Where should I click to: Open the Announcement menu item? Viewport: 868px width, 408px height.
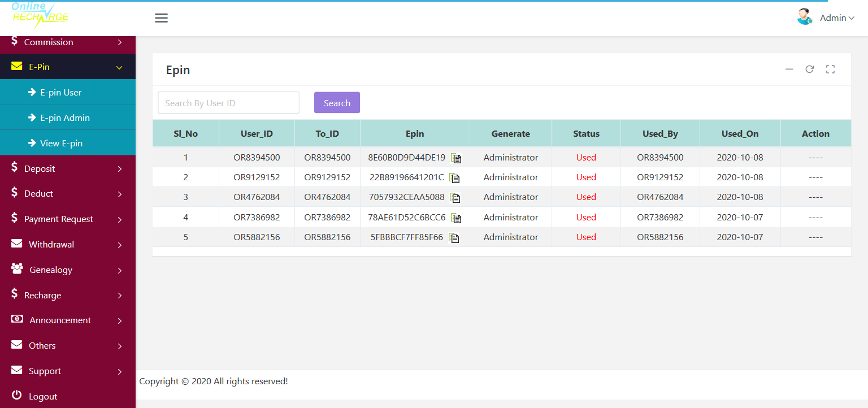click(68, 320)
